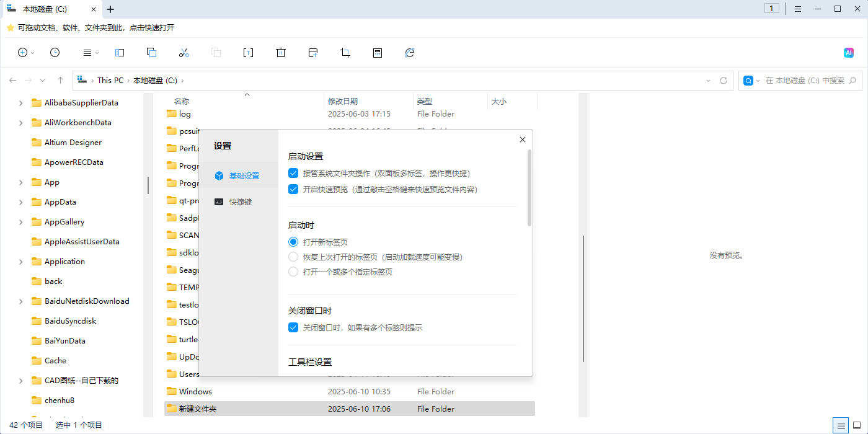Viewport: 868px width, 434px height.
Task: Select Altium Designer in folder tree
Action: pos(73,143)
